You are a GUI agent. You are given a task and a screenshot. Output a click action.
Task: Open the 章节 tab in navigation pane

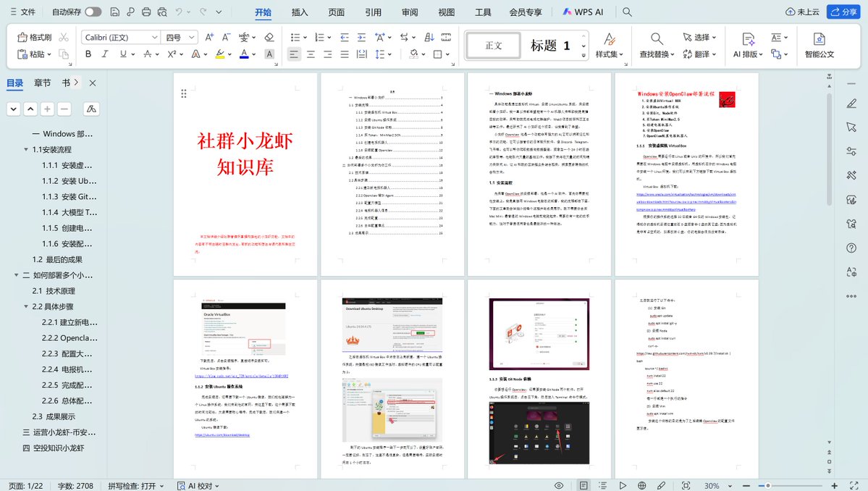tap(43, 83)
